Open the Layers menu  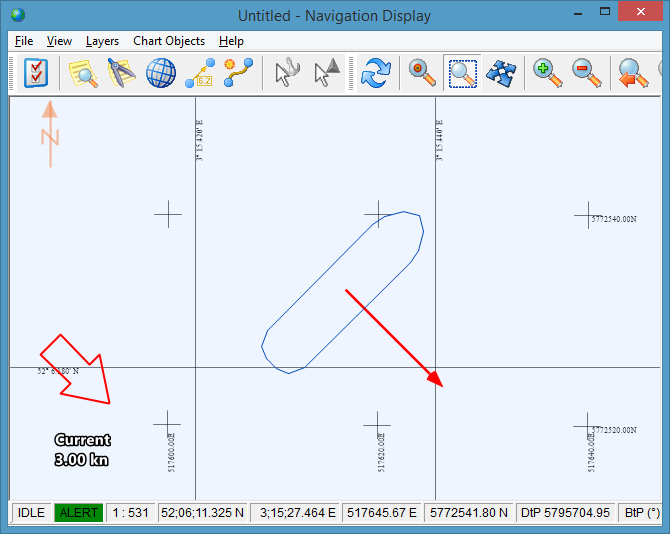click(x=102, y=41)
